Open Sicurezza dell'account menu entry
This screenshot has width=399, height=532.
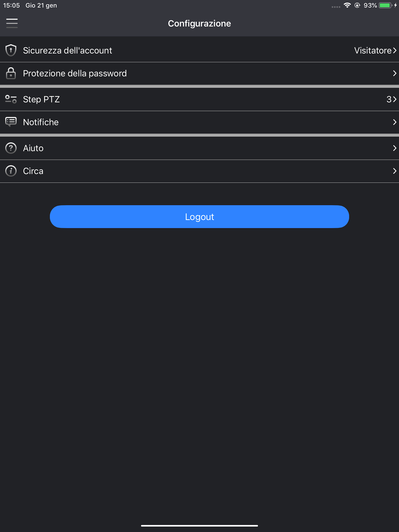tap(199, 50)
